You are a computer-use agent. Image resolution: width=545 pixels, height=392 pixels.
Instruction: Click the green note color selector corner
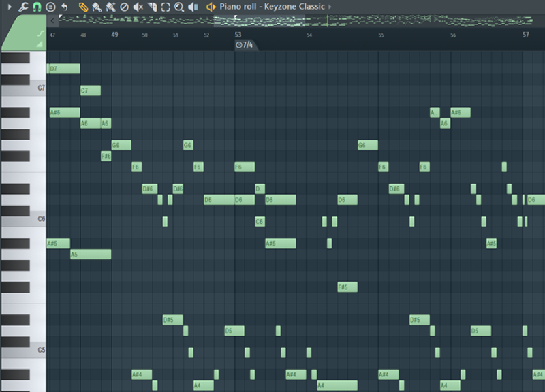23,34
